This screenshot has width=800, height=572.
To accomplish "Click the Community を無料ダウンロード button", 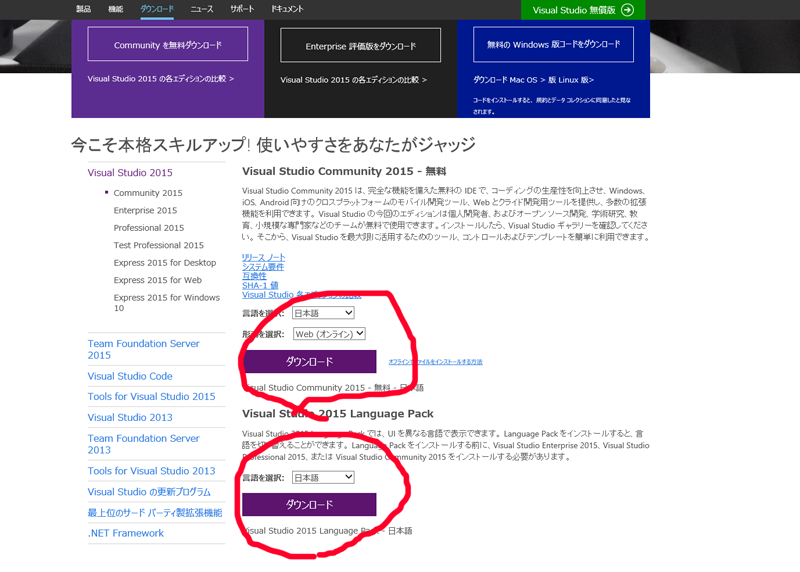I will pyautogui.click(x=167, y=45).
